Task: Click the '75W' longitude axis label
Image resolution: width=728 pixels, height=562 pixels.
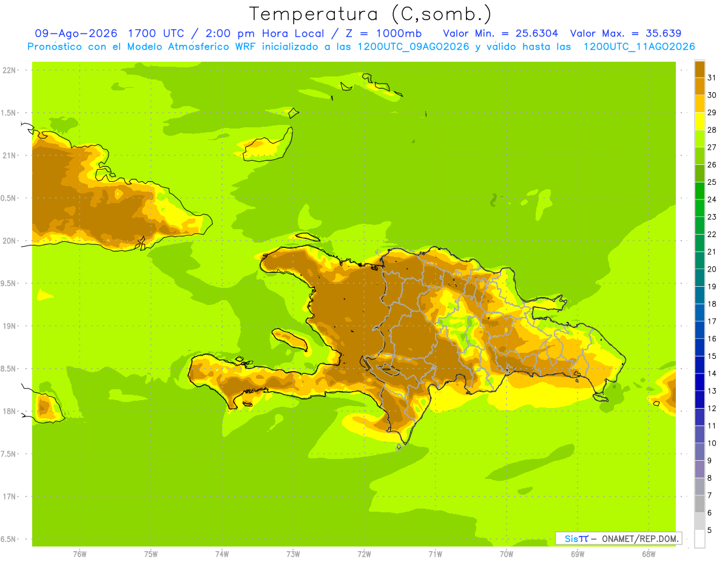Action: tap(151, 554)
